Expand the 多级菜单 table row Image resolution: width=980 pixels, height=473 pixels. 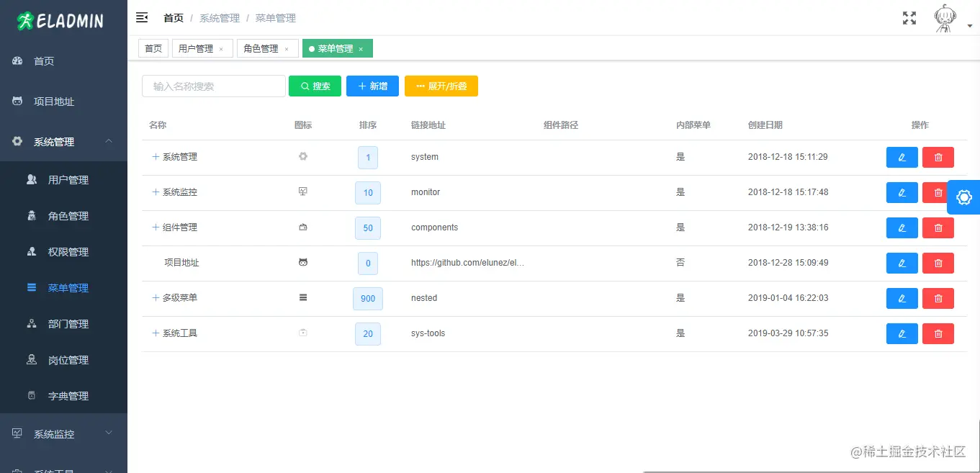pos(156,297)
